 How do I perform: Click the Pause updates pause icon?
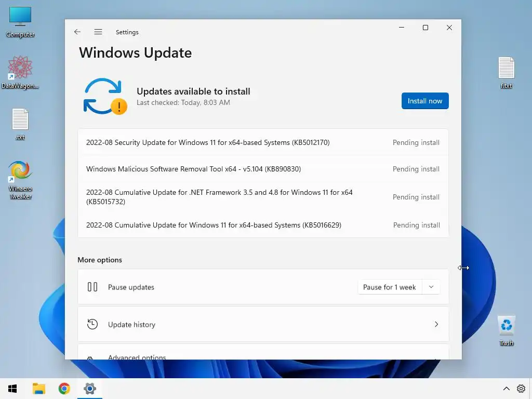click(92, 287)
